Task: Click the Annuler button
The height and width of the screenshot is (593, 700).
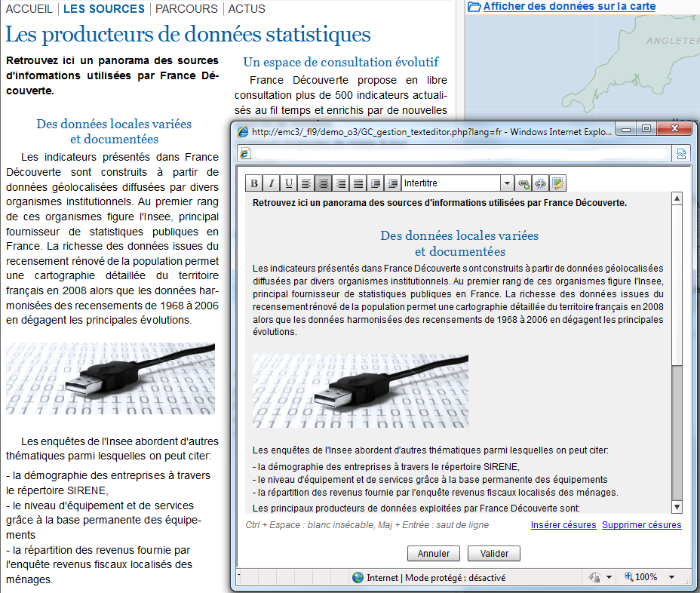Action: (x=434, y=553)
